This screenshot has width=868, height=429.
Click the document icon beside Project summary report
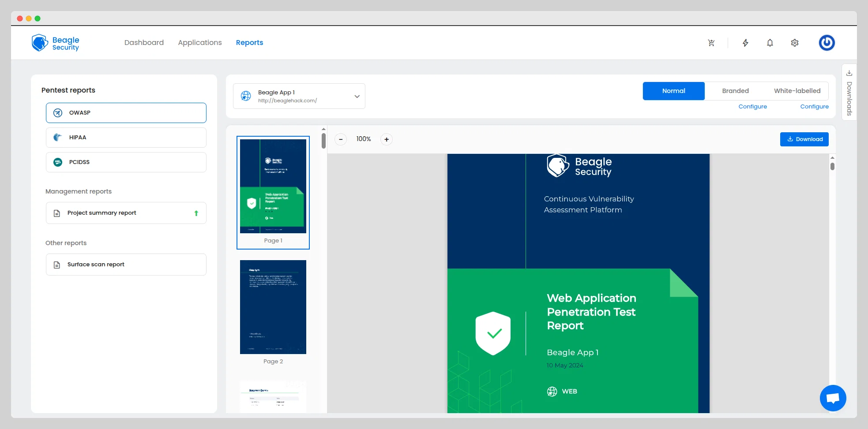[56, 213]
